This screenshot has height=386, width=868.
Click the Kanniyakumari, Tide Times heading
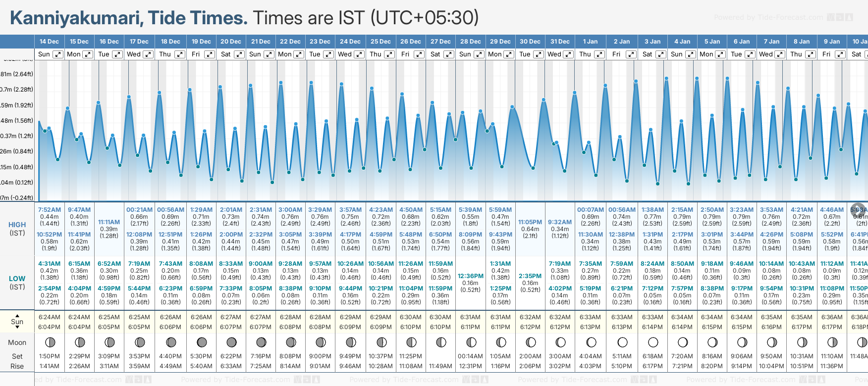coord(129,18)
